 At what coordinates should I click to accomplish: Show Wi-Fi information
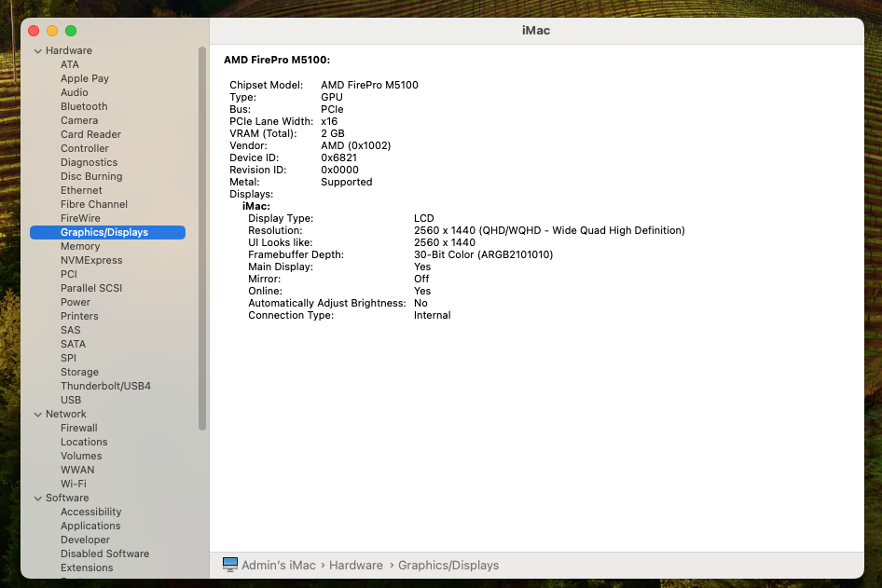(73, 484)
